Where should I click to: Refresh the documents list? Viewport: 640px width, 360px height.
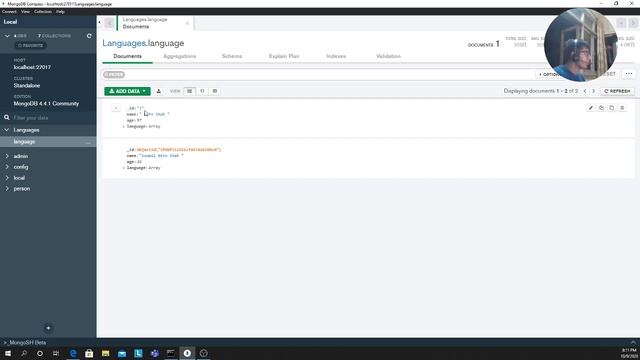(x=617, y=91)
